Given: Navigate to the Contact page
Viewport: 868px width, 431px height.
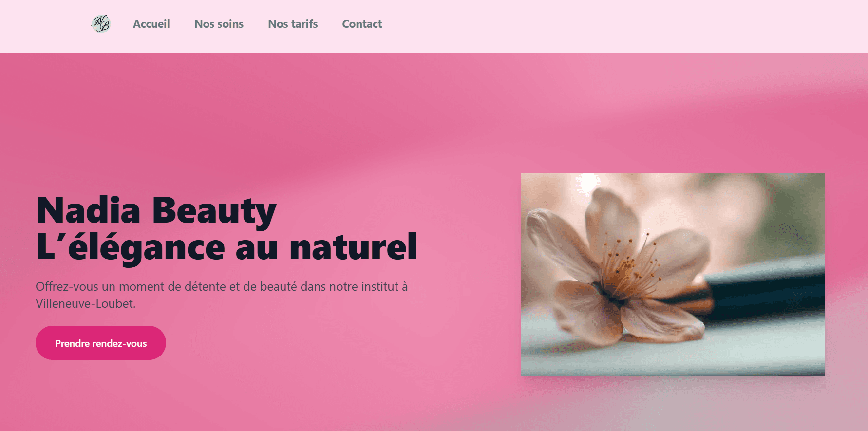Looking at the screenshot, I should click(362, 24).
